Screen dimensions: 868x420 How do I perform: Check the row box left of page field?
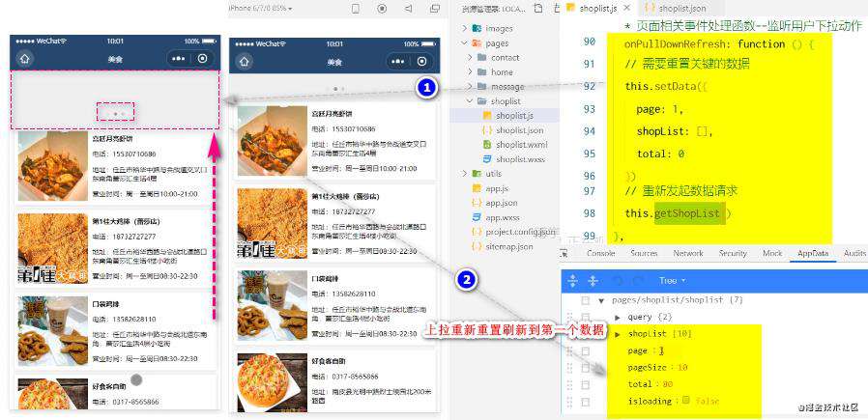[585, 351]
